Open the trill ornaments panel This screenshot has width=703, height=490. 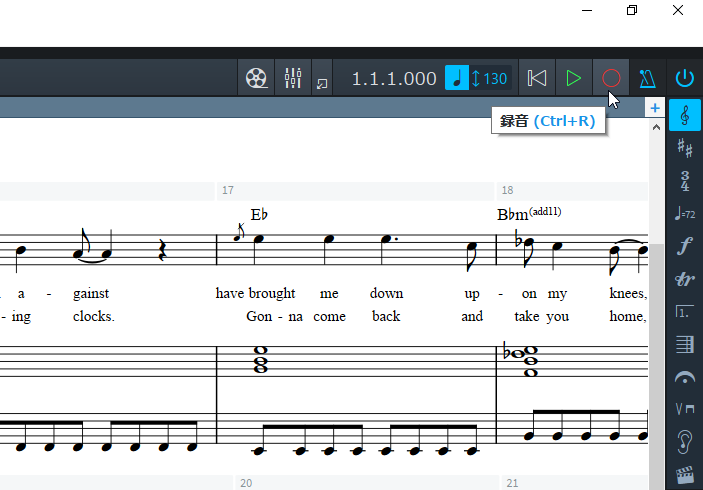tap(685, 279)
